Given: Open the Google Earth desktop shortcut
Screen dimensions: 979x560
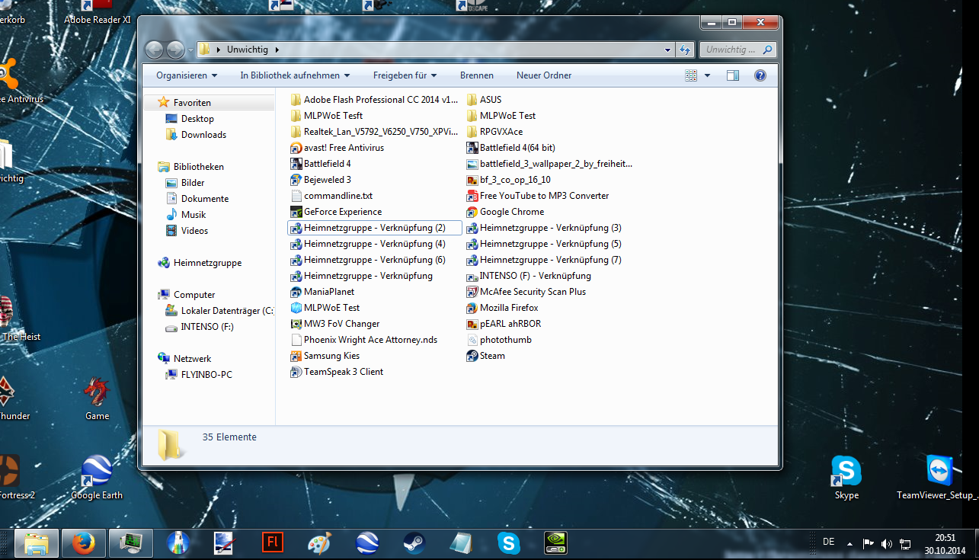Looking at the screenshot, I should 97,478.
